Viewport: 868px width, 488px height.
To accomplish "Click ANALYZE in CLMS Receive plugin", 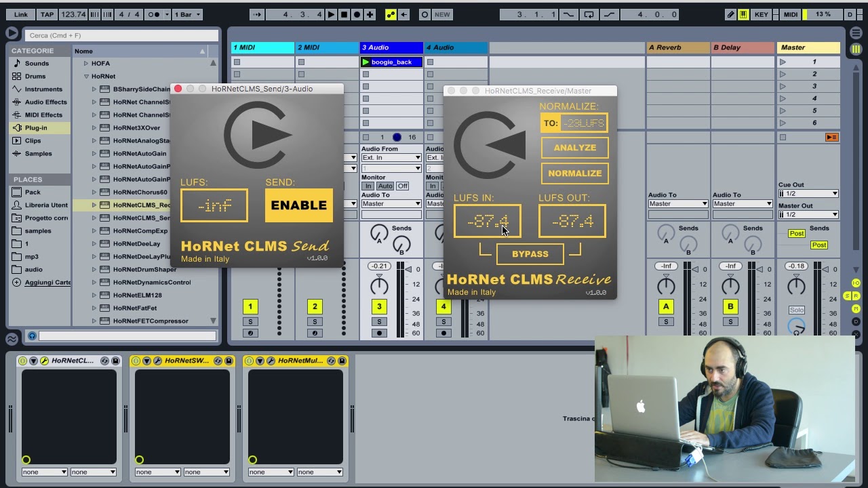I will coord(574,147).
